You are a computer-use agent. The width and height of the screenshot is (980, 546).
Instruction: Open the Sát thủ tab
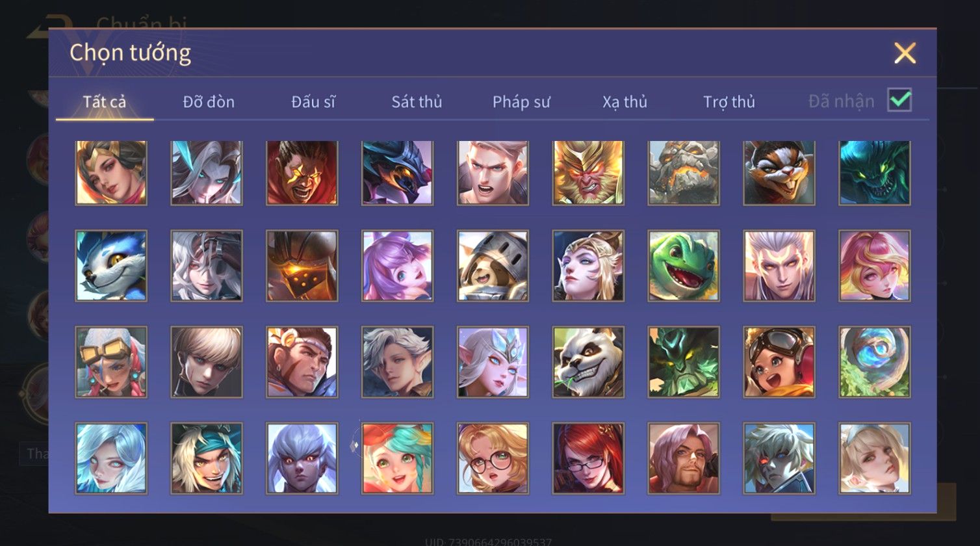417,102
